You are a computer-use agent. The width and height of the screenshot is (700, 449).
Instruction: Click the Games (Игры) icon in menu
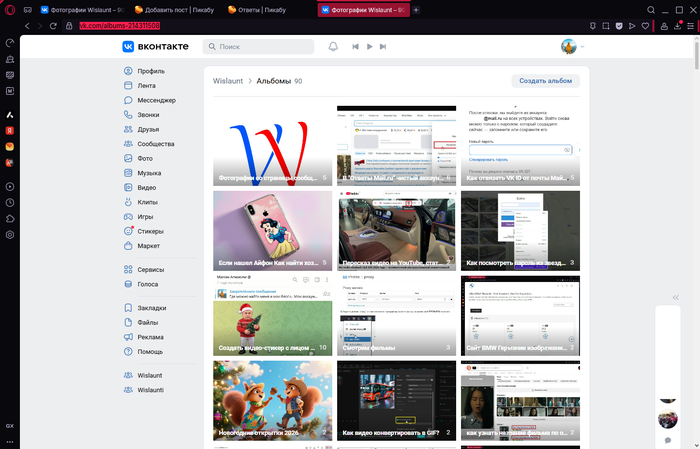[128, 216]
